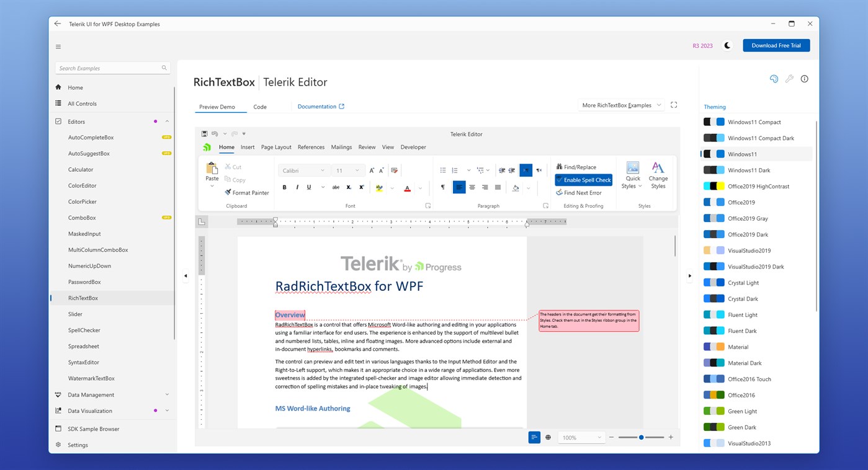Viewport: 868px width, 470px height.
Task: Click the Strikethrough icon
Action: (335, 187)
